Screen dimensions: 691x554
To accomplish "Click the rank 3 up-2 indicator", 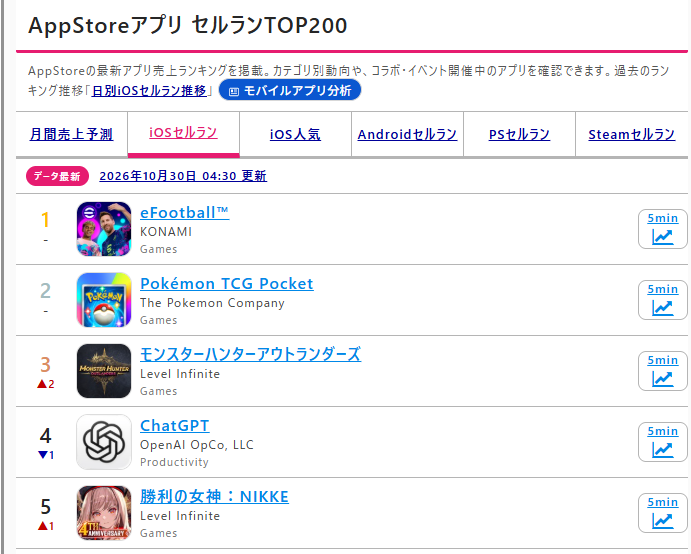I will click(46, 384).
